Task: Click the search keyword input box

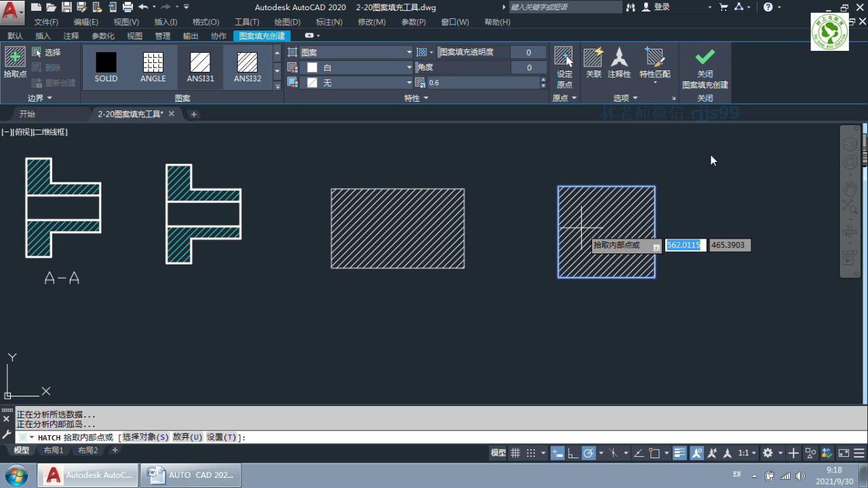Action: coord(565,7)
